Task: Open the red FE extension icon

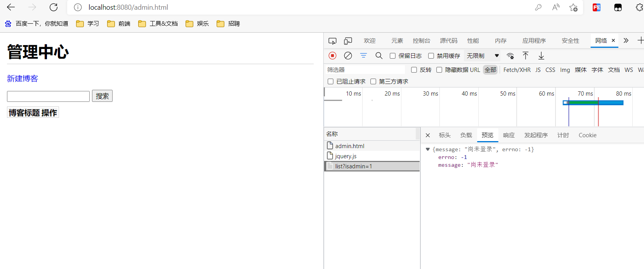Action: [597, 7]
